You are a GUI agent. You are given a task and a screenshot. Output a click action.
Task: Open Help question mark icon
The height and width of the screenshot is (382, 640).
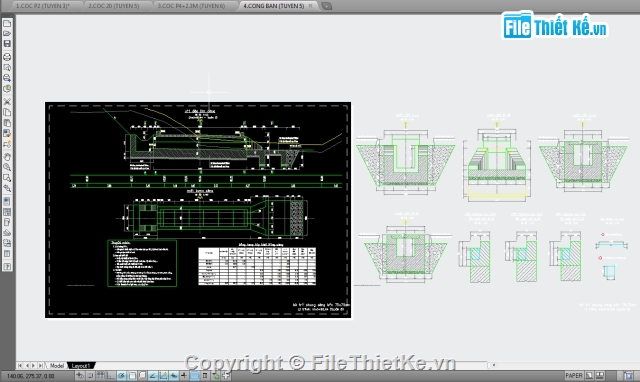[7, 267]
